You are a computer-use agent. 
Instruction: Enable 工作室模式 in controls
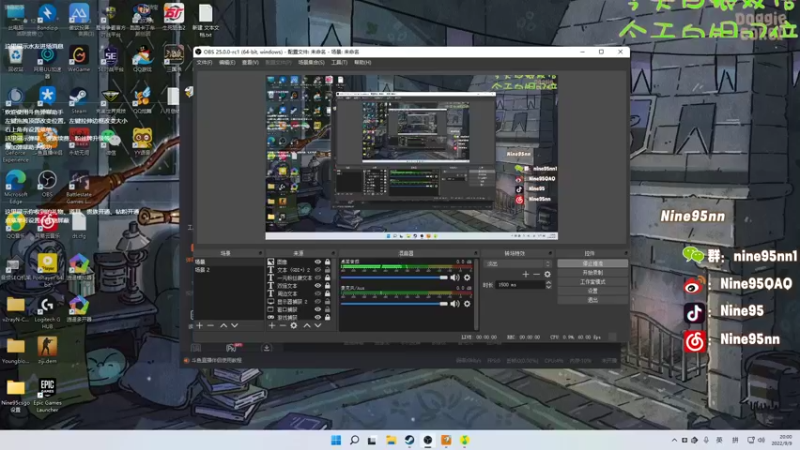point(592,282)
